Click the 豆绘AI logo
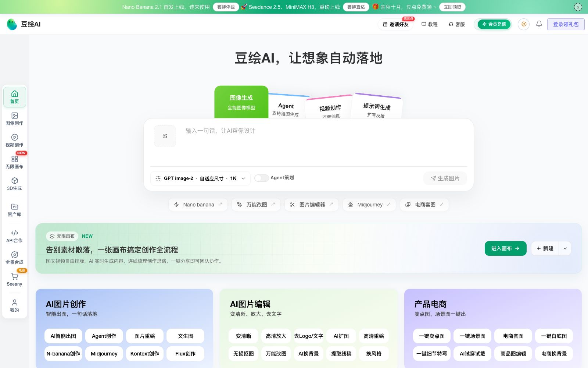This screenshot has width=588, height=368. 24,24
